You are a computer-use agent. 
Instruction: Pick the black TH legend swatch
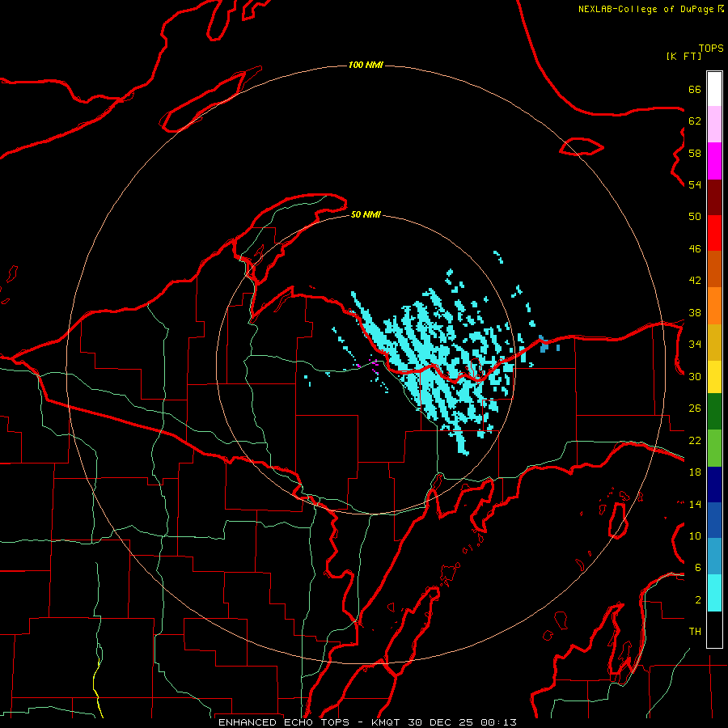tap(714, 629)
